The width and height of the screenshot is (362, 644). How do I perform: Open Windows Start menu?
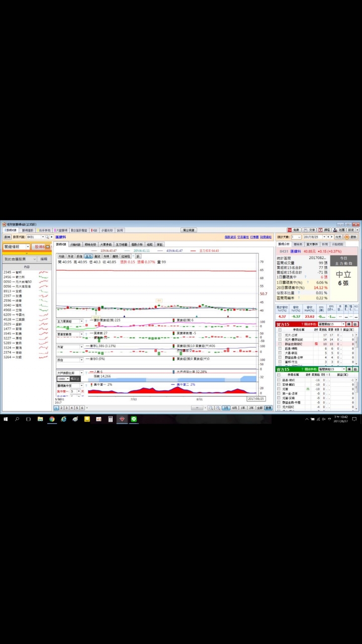click(x=6, y=419)
